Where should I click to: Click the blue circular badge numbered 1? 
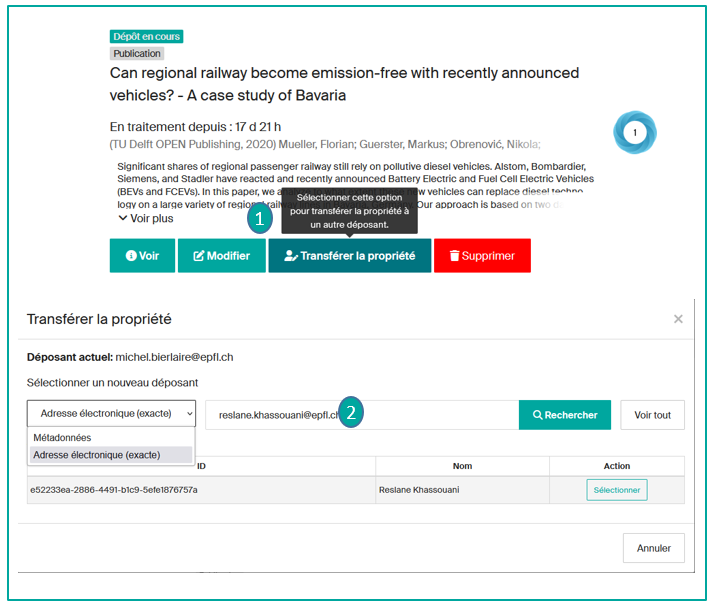click(x=634, y=132)
